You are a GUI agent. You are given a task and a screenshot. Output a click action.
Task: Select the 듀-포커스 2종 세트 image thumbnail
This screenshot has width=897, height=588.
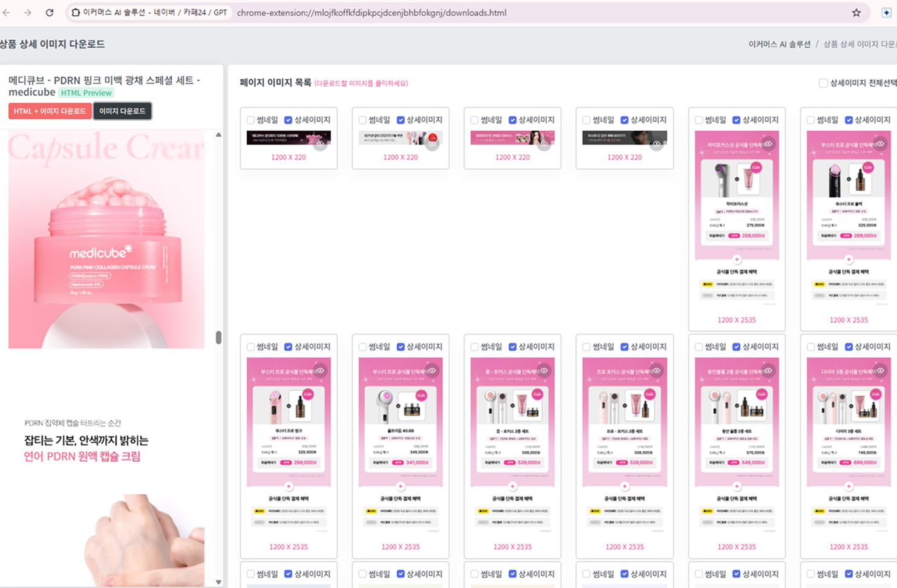pos(512,447)
